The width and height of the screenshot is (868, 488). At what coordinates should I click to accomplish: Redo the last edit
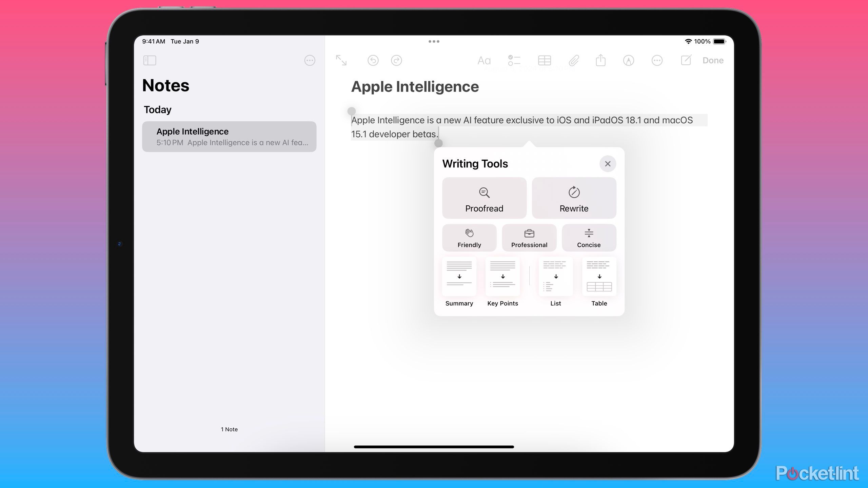[x=396, y=60]
